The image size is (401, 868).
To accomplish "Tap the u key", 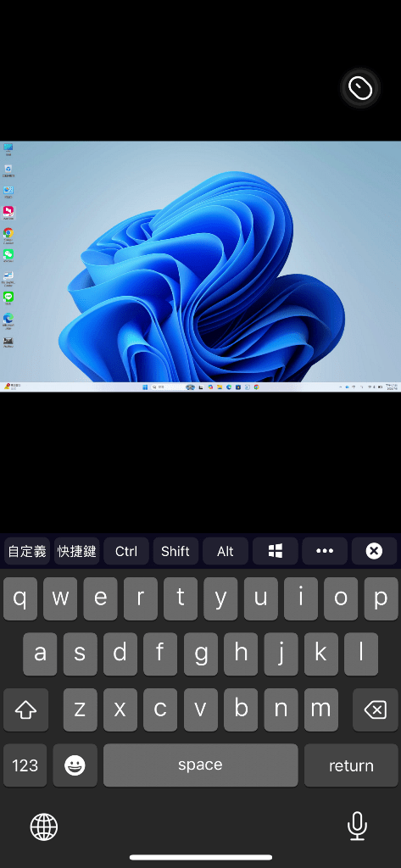I will [x=261, y=598].
